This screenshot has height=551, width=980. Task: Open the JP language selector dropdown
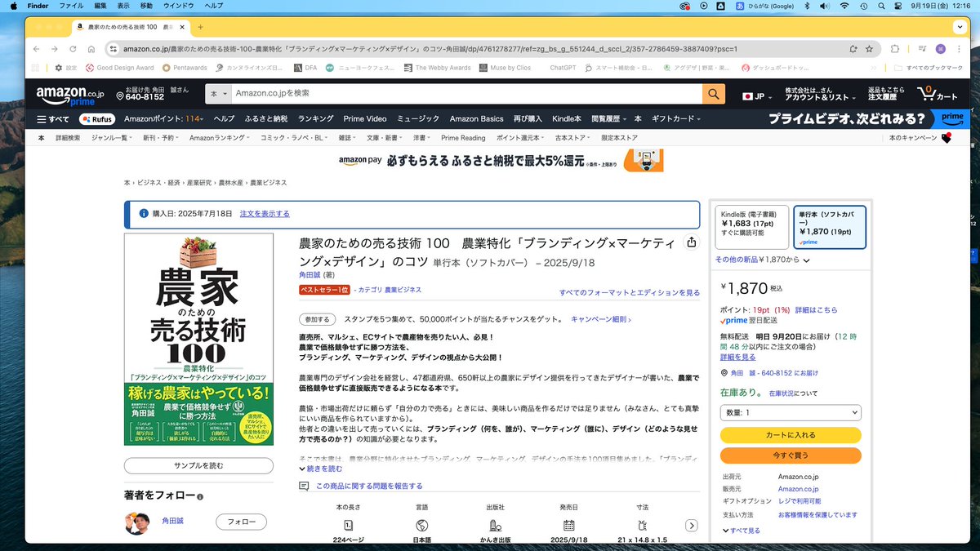click(x=757, y=96)
